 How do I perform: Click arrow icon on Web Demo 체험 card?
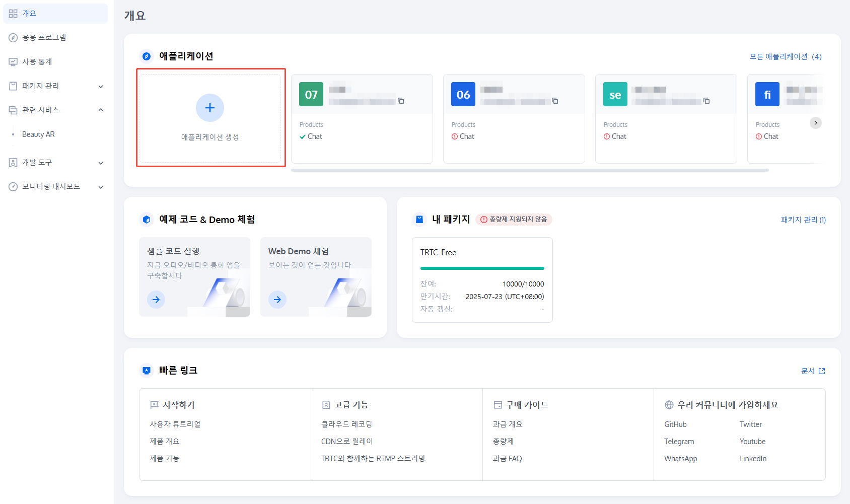pos(277,300)
